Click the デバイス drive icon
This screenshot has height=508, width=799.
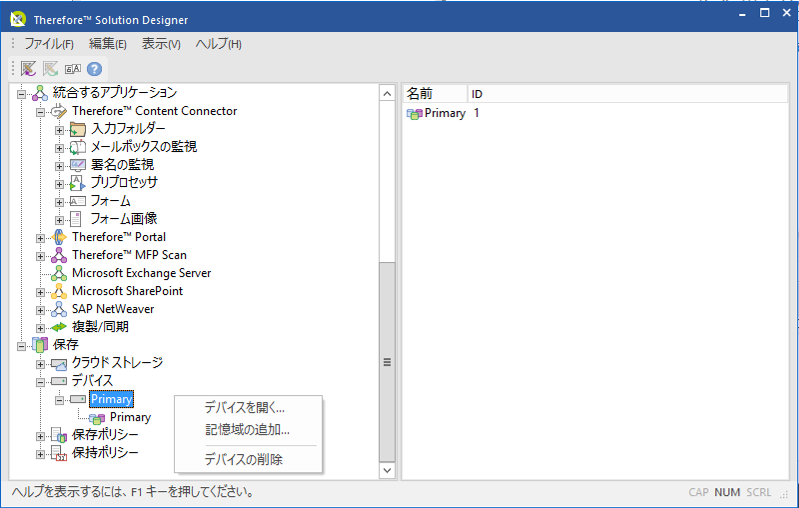[59, 381]
